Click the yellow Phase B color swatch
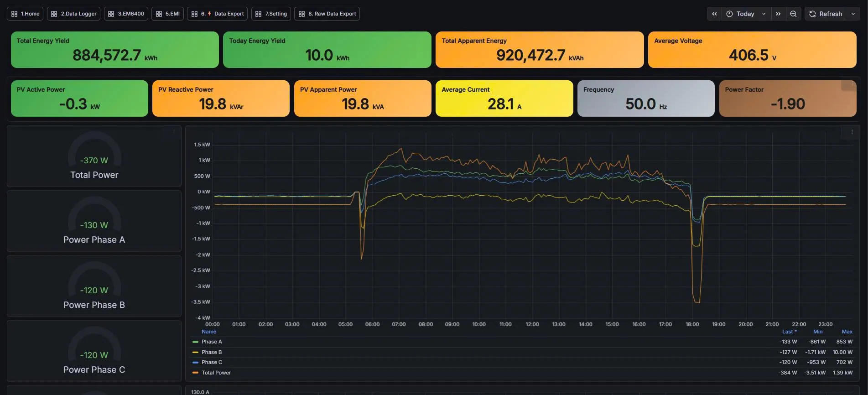868x395 pixels. [x=195, y=352]
